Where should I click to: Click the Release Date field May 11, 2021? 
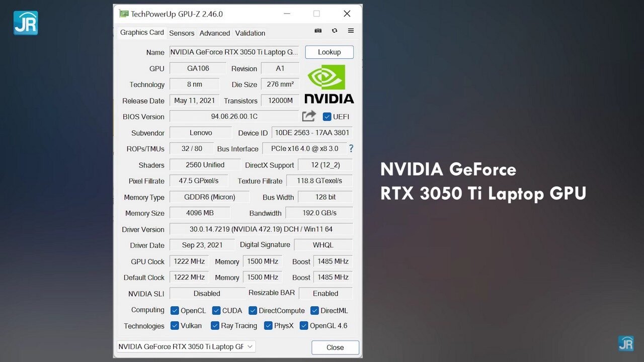pyautogui.click(x=195, y=101)
